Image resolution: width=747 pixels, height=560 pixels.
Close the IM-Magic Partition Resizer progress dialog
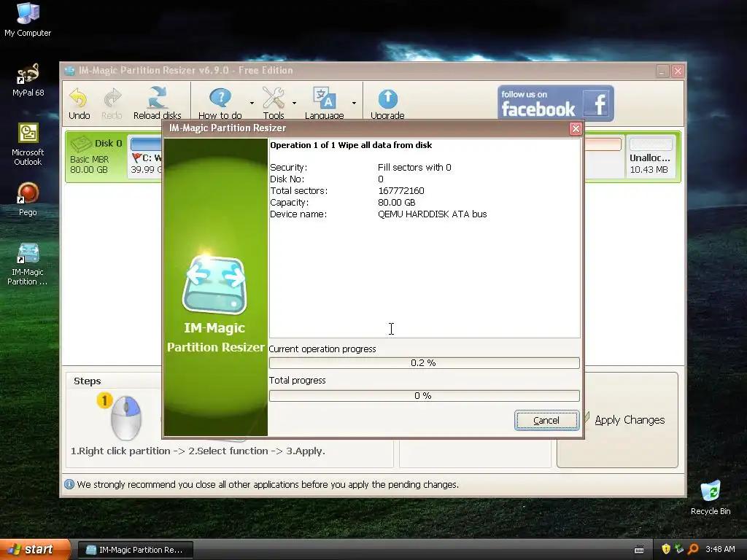click(576, 128)
